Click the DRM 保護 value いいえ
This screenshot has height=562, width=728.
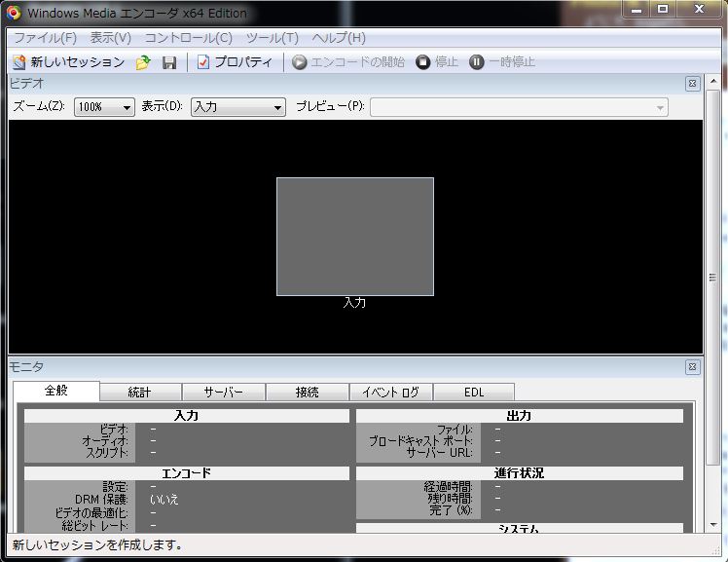[x=164, y=500]
